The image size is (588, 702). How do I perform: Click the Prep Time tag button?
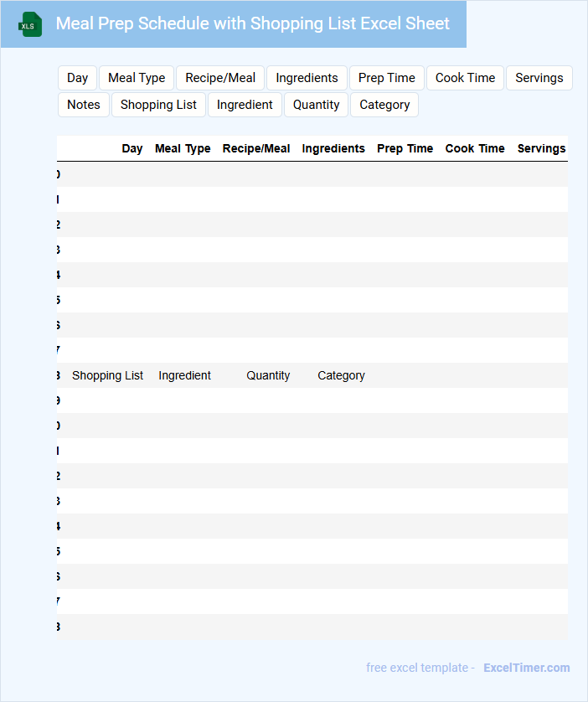387,78
